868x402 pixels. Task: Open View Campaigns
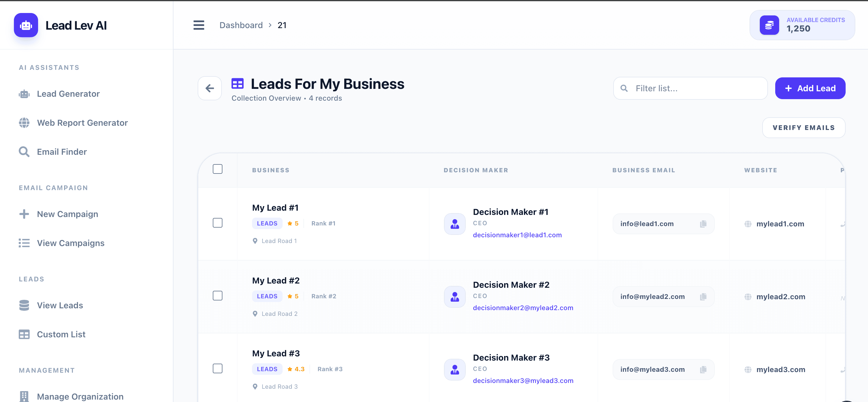point(62,243)
